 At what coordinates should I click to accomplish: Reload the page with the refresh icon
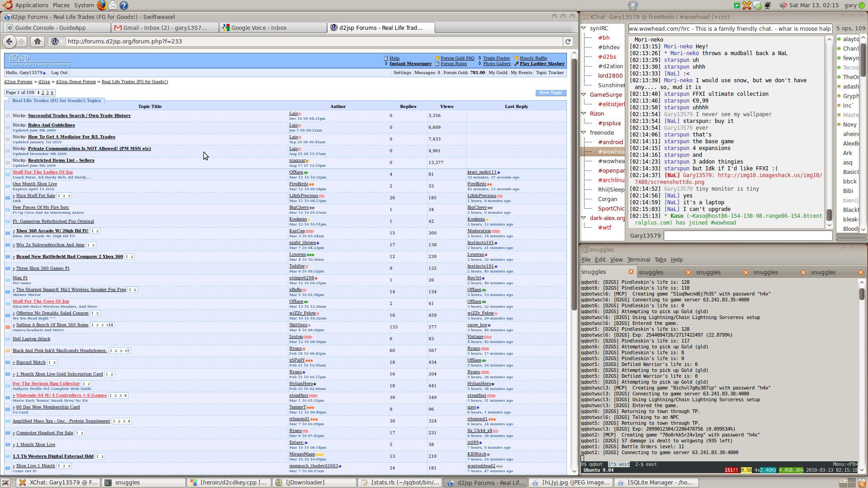568,42
